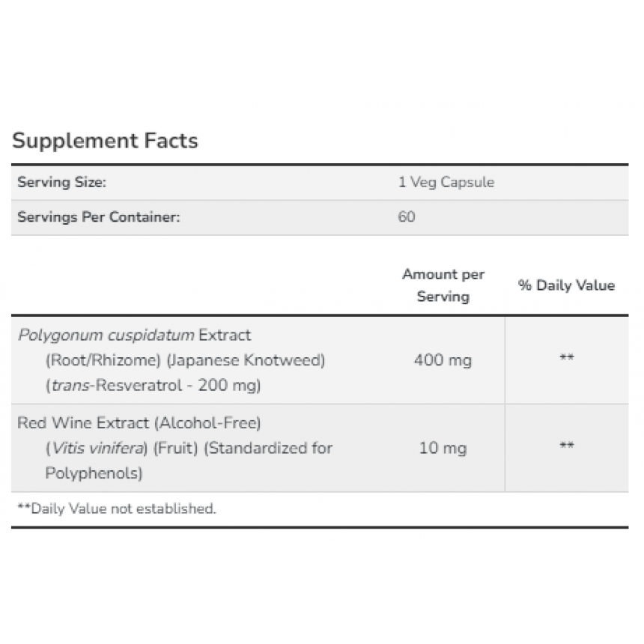
Task: Click the Standardized for text
Action: (268, 448)
